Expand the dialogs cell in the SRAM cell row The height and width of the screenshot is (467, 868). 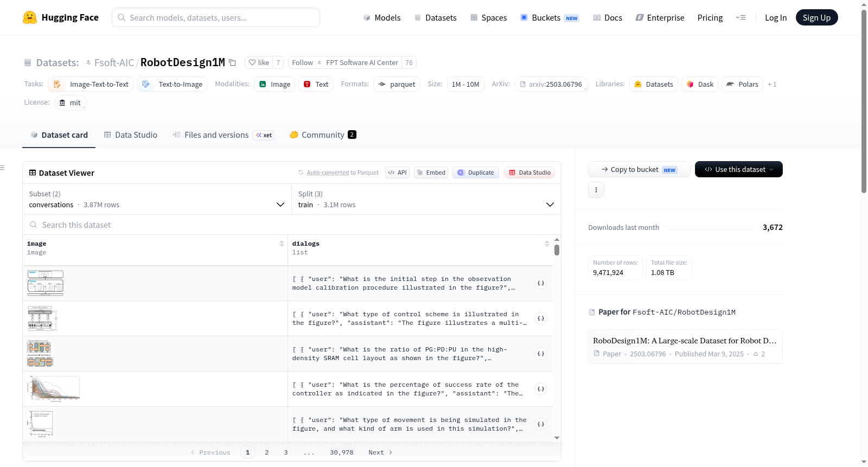[541, 354]
